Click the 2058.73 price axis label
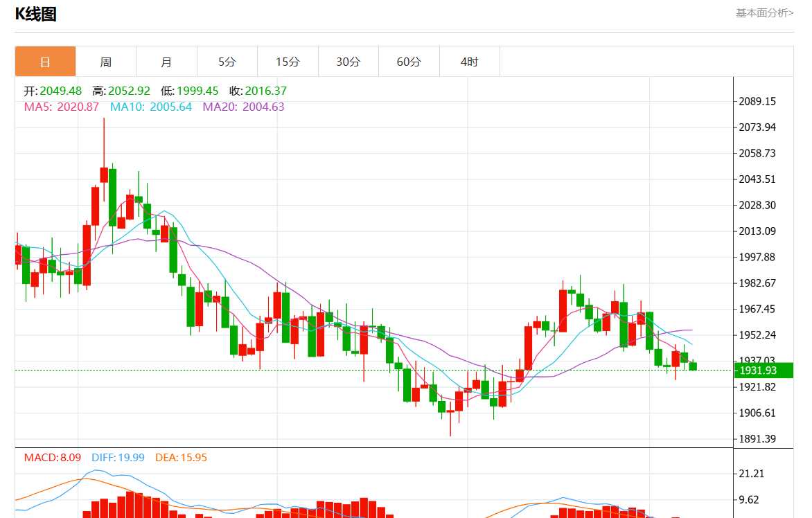This screenshot has height=518, width=812. pyautogui.click(x=757, y=153)
